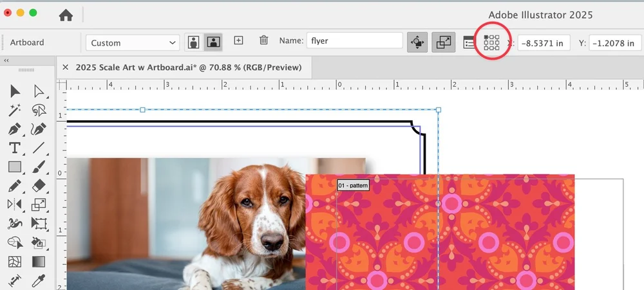The width and height of the screenshot is (644, 290).
Task: Select the Eraser tool
Action: (x=39, y=185)
